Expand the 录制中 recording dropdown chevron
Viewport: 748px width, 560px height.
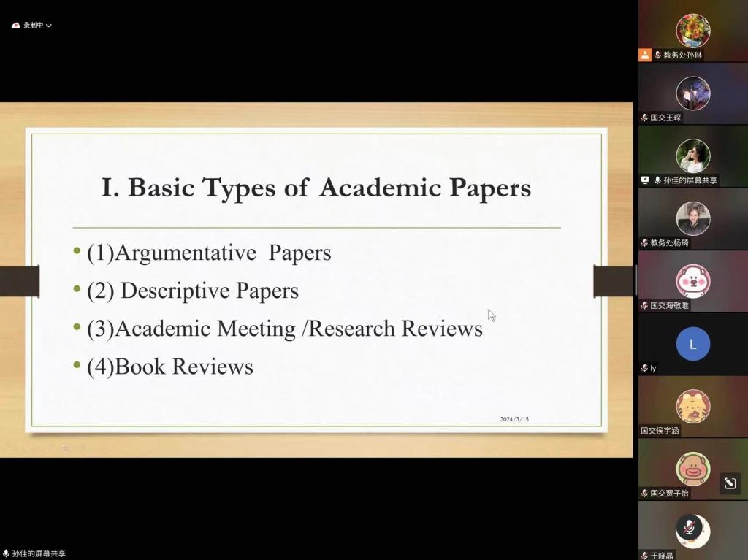[49, 26]
